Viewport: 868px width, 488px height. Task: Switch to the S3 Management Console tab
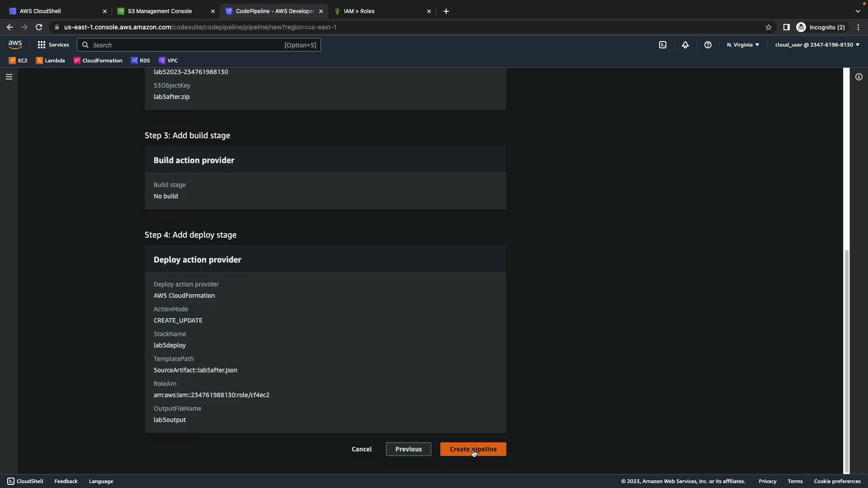tap(160, 11)
